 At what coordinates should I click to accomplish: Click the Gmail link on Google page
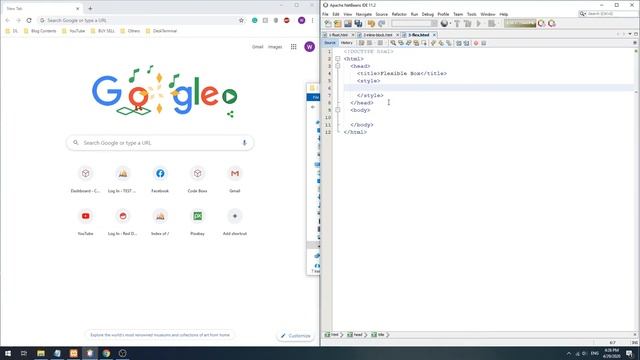coord(258,47)
